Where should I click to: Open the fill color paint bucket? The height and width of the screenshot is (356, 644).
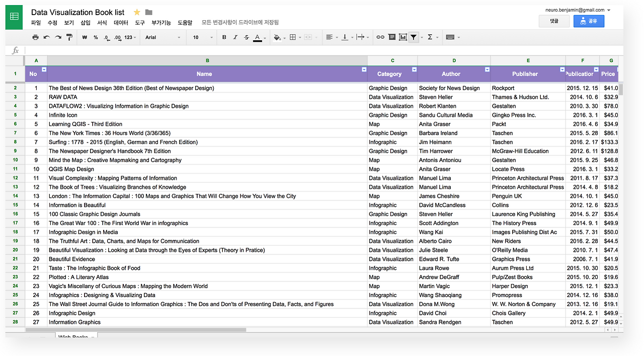tap(277, 37)
